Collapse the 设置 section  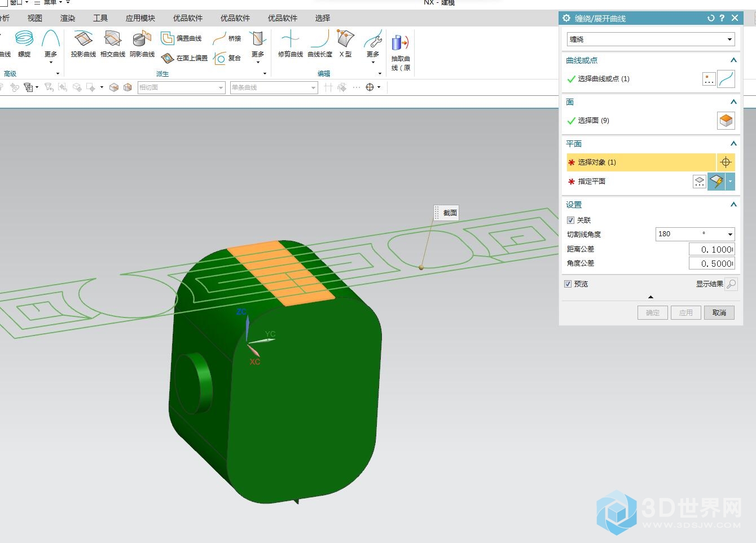click(x=733, y=204)
